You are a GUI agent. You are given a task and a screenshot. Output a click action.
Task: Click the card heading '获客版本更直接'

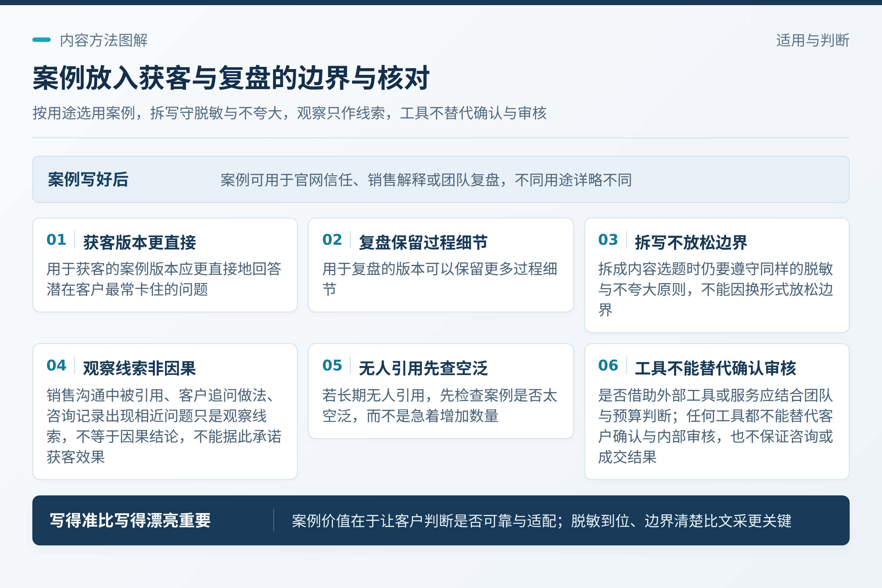coord(140,242)
